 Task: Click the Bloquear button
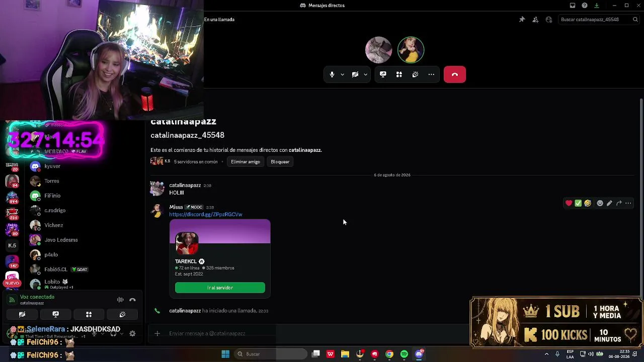(280, 162)
